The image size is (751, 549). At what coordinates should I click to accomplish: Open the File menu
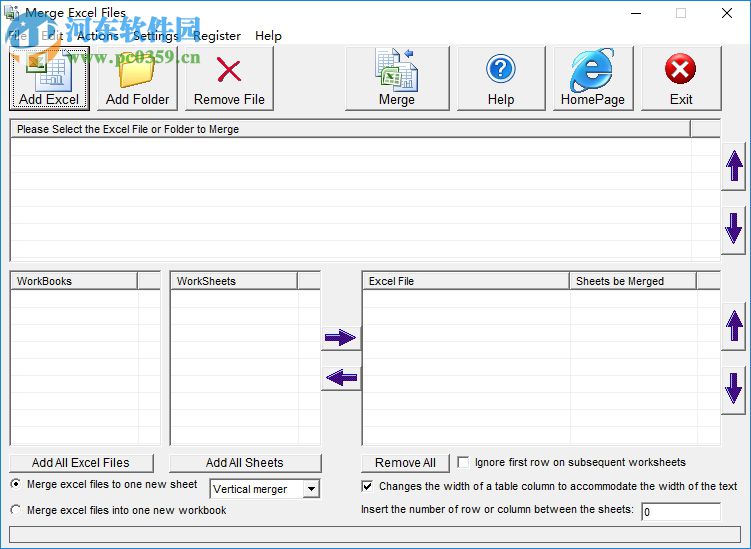17,35
